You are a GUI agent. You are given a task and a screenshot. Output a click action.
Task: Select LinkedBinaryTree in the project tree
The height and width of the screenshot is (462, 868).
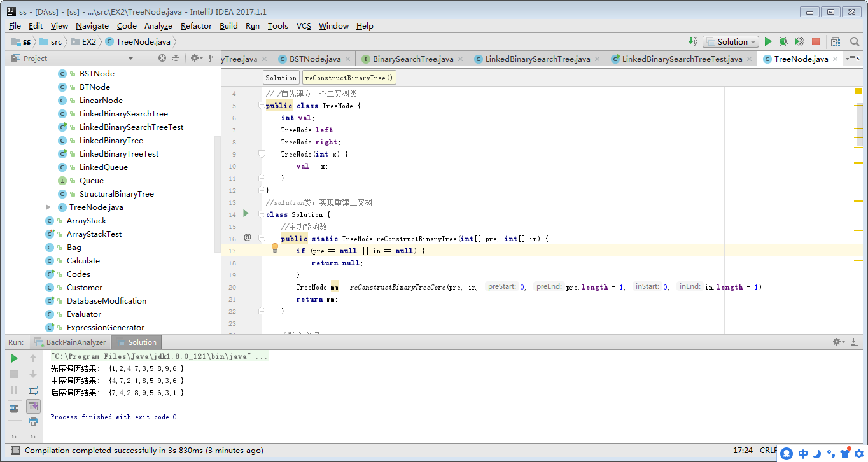tap(111, 140)
